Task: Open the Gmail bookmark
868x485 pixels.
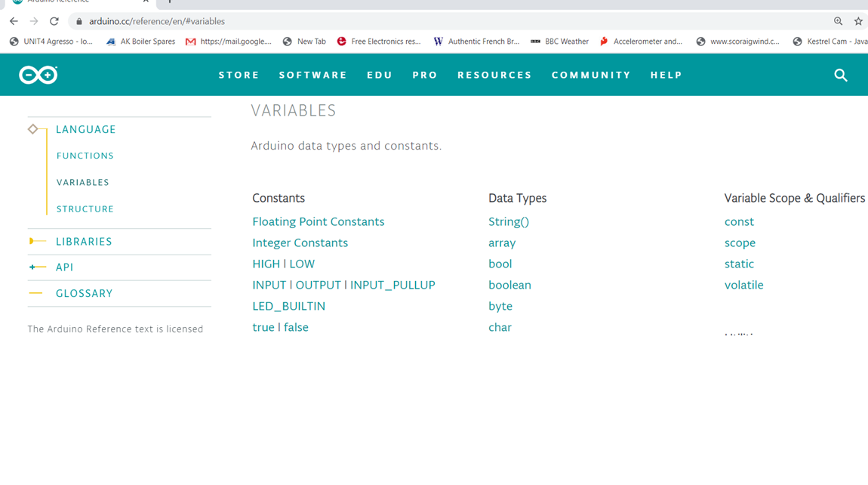Action: click(228, 42)
